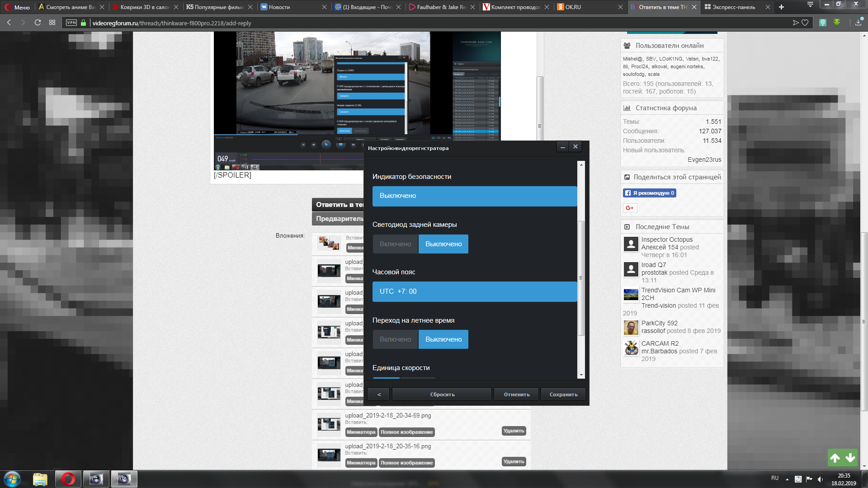Open the UTC +7:00 time zone dropdown

(474, 291)
